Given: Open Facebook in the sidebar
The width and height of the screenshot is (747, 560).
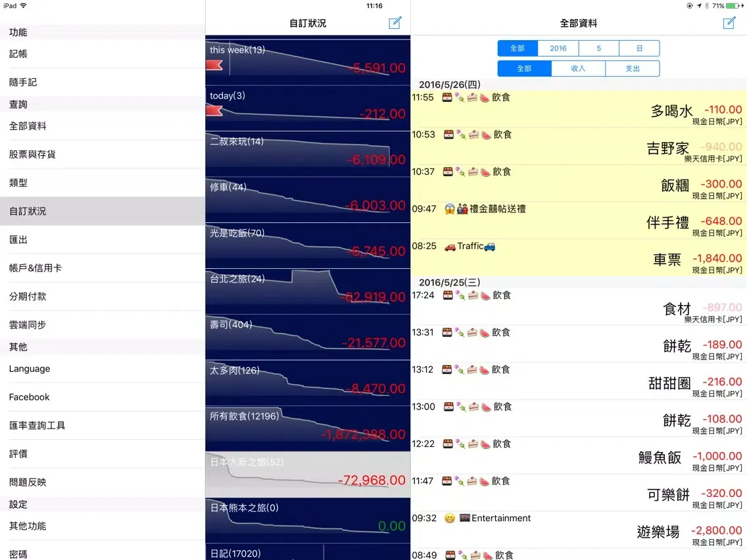Looking at the screenshot, I should pos(103,397).
